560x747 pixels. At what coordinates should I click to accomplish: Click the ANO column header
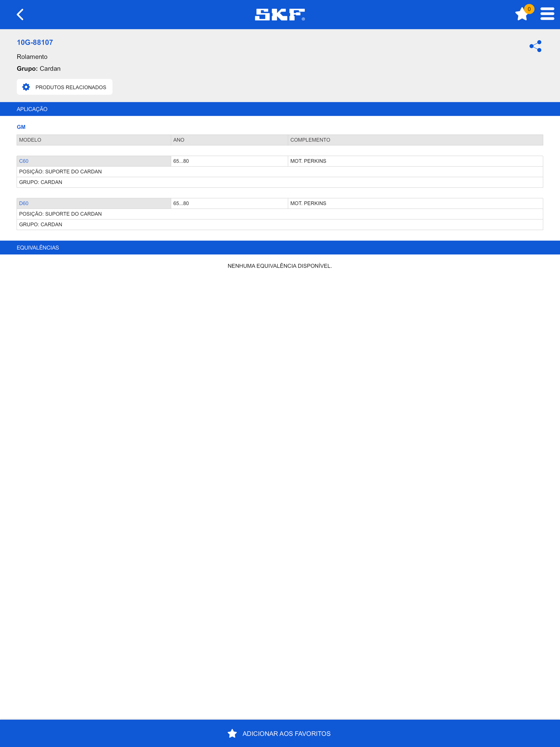pyautogui.click(x=179, y=139)
